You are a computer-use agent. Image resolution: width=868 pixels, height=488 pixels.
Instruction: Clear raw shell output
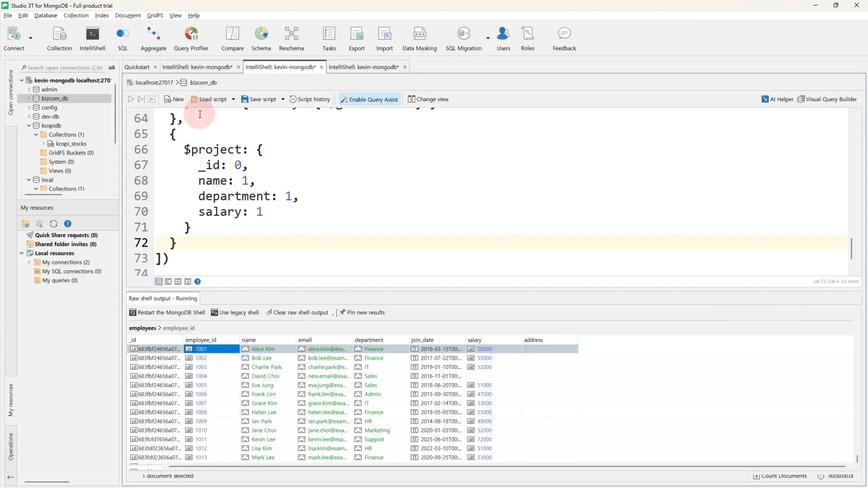pyautogui.click(x=297, y=312)
